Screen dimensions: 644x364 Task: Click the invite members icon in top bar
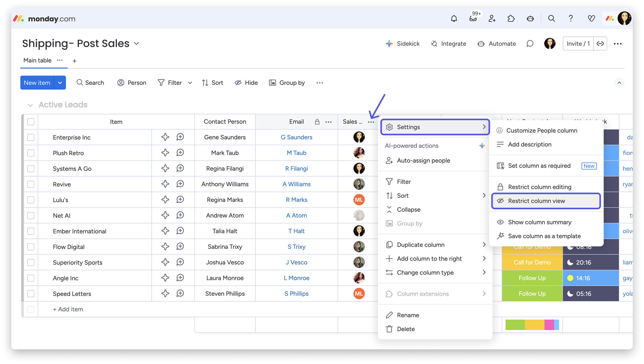click(x=492, y=18)
